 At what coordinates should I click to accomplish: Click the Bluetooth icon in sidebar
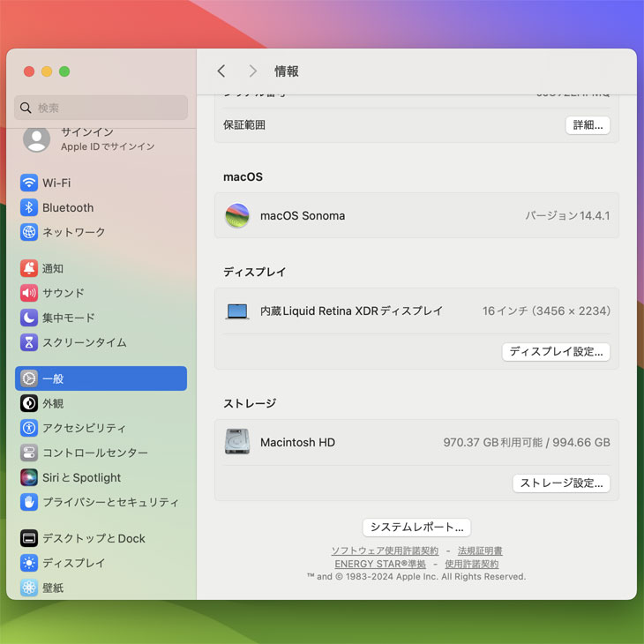(29, 207)
